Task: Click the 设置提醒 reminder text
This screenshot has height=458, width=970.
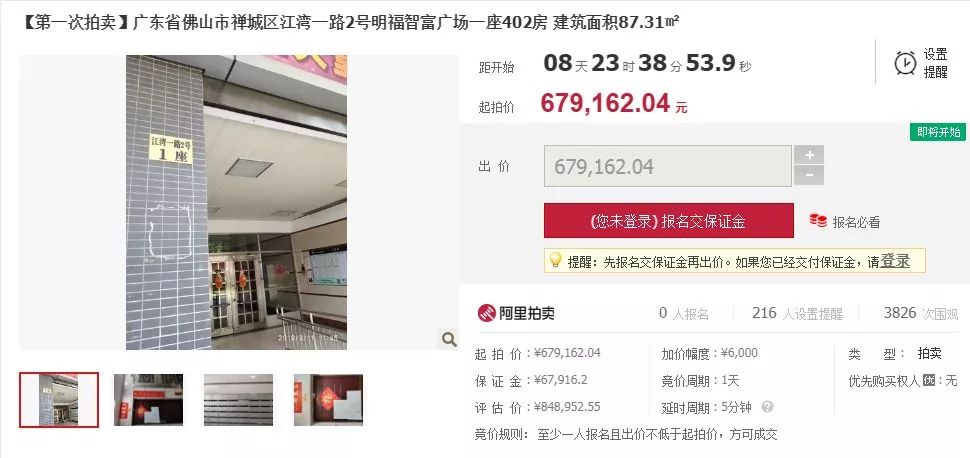Action: click(x=935, y=63)
